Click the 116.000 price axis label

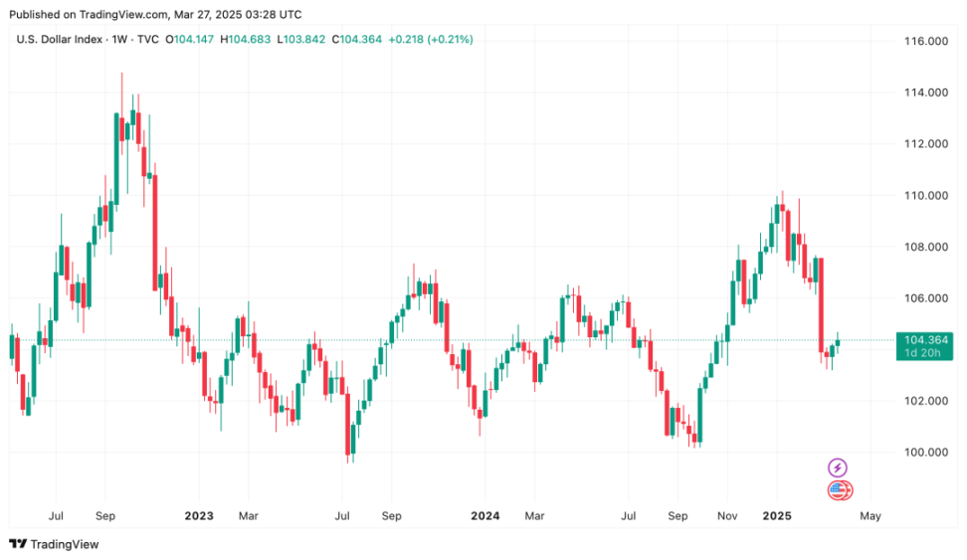click(925, 42)
